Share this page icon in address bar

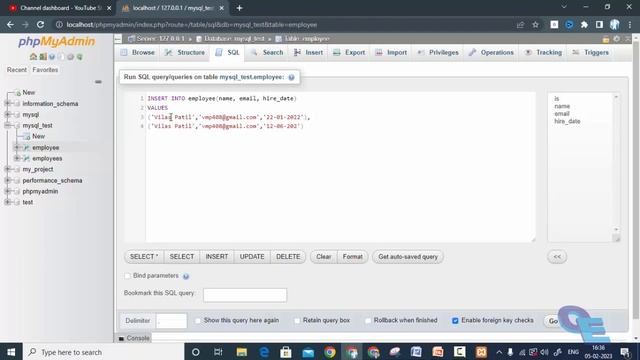[x=520, y=25]
